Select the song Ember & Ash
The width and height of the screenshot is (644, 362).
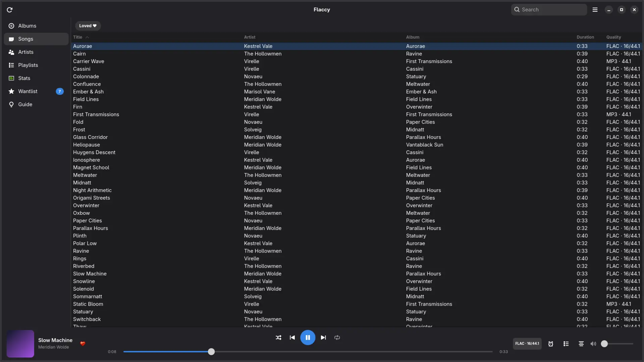click(x=357, y=92)
